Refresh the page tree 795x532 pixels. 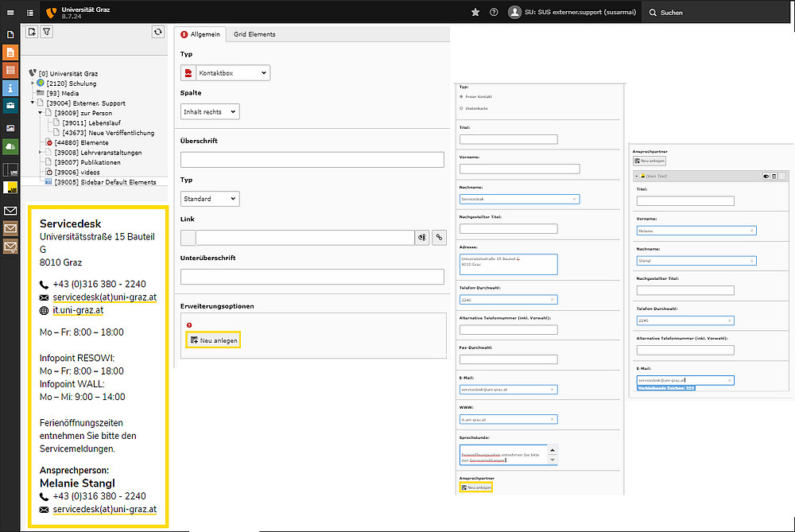158,32
